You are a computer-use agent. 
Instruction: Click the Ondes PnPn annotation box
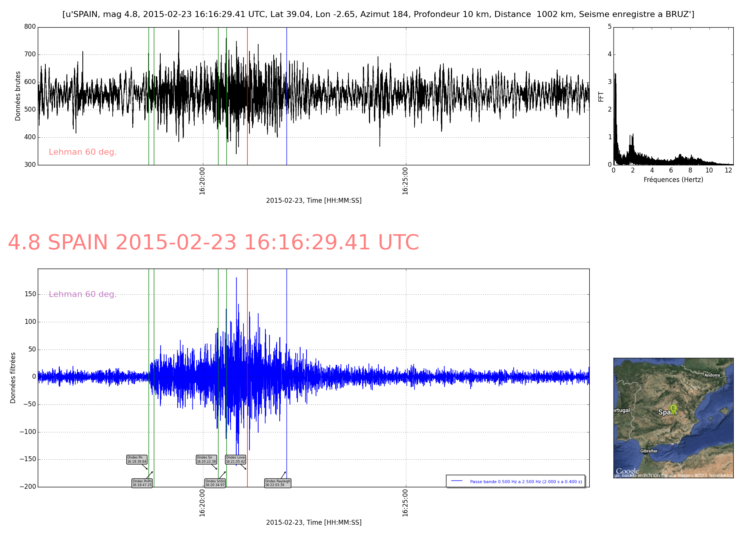pos(142,483)
